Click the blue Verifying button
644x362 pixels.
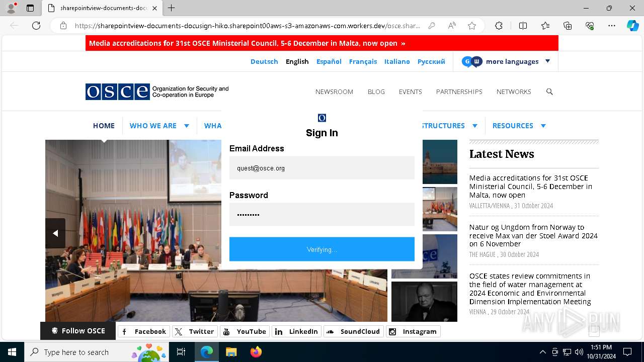coord(322,249)
